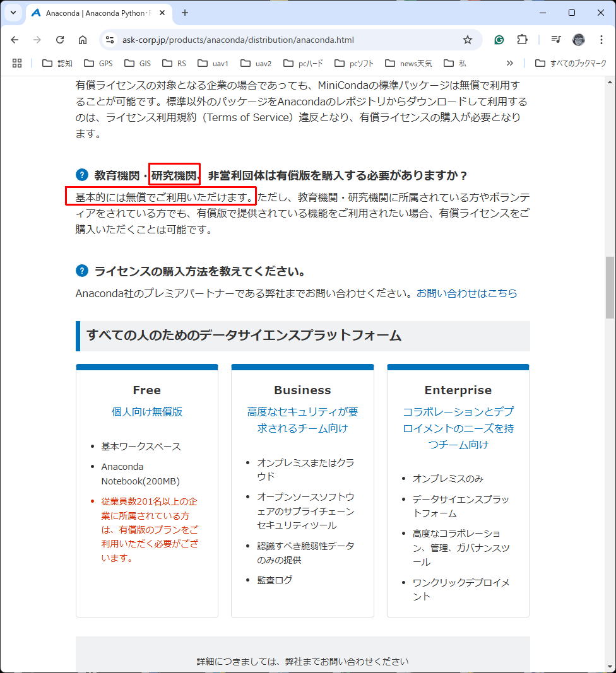The width and height of the screenshot is (616, 673).
Task: Click the お問い合わせはこちら link
Action: pos(467,293)
